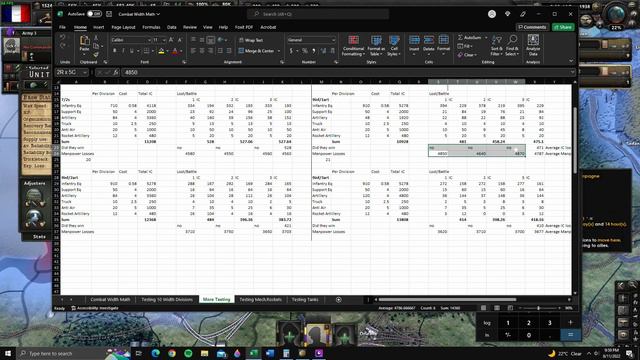Open Format as Table

(x=376, y=45)
